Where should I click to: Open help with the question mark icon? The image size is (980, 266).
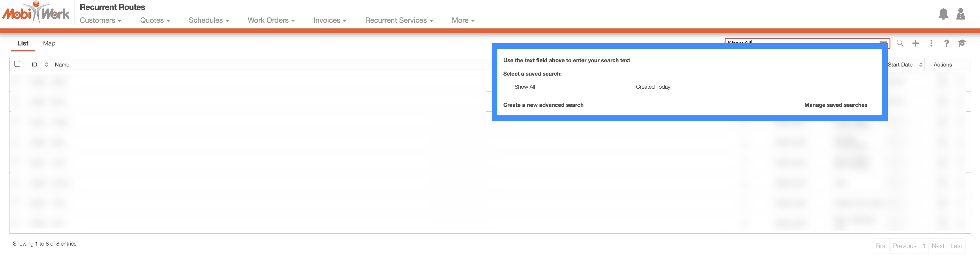[x=946, y=43]
